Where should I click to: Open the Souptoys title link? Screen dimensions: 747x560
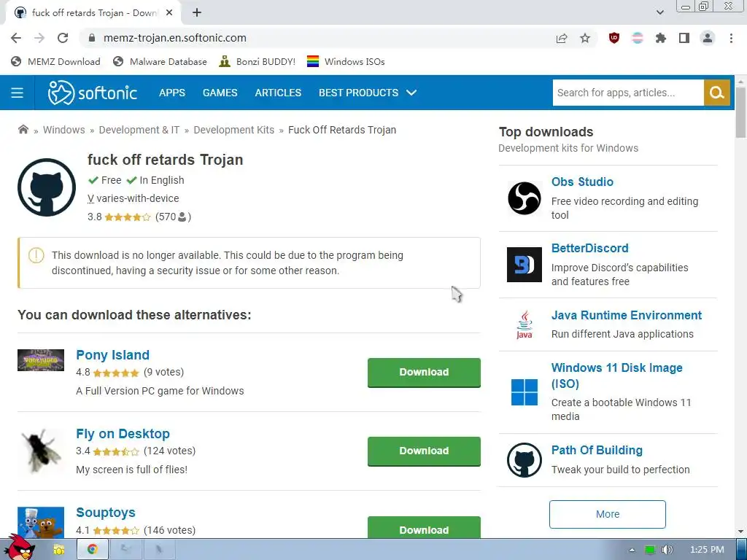(106, 513)
